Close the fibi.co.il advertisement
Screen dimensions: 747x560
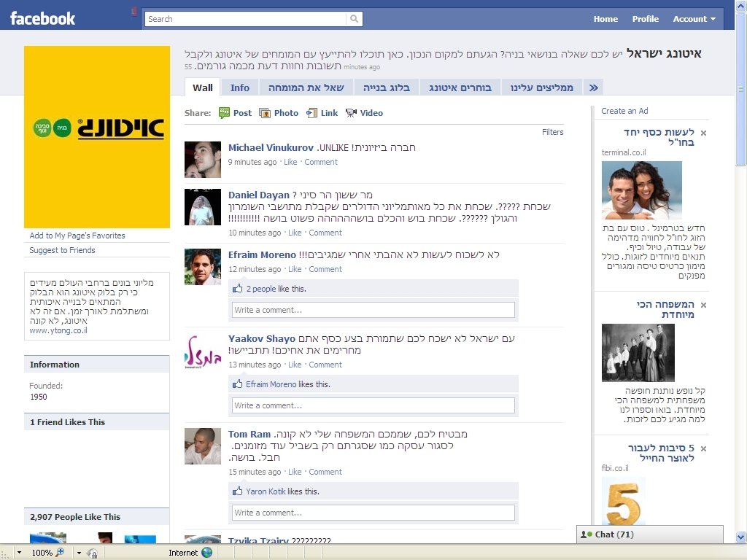point(703,448)
